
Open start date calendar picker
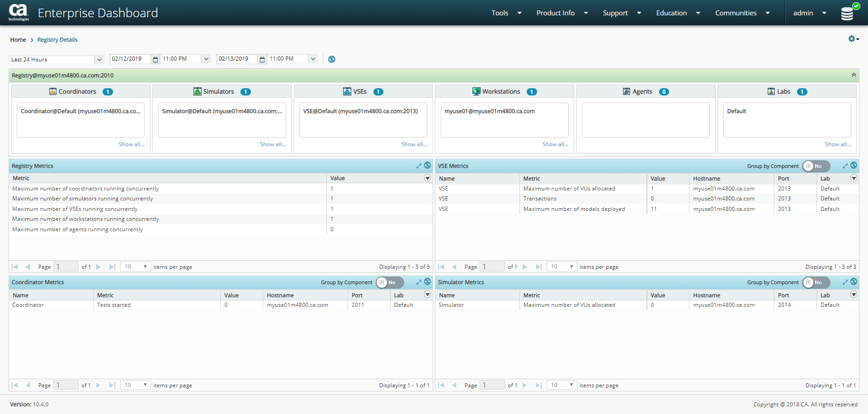(x=156, y=59)
